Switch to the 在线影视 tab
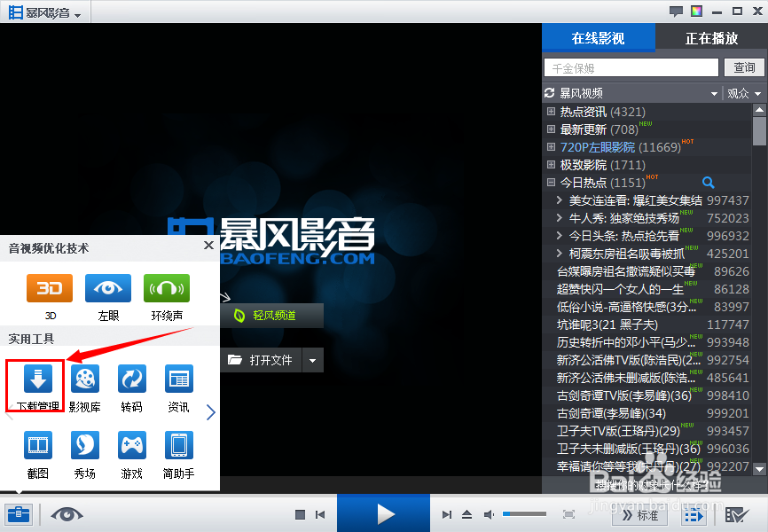768x532 pixels. point(598,38)
